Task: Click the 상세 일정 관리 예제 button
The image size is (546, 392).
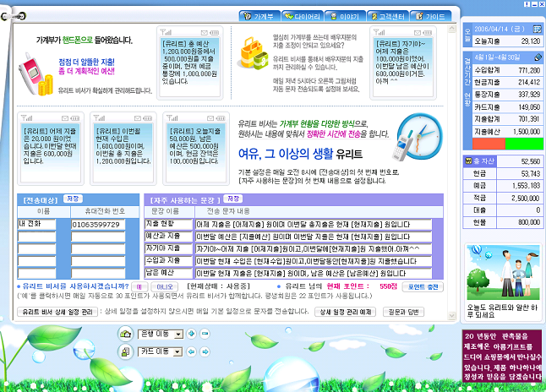Action: [346, 312]
